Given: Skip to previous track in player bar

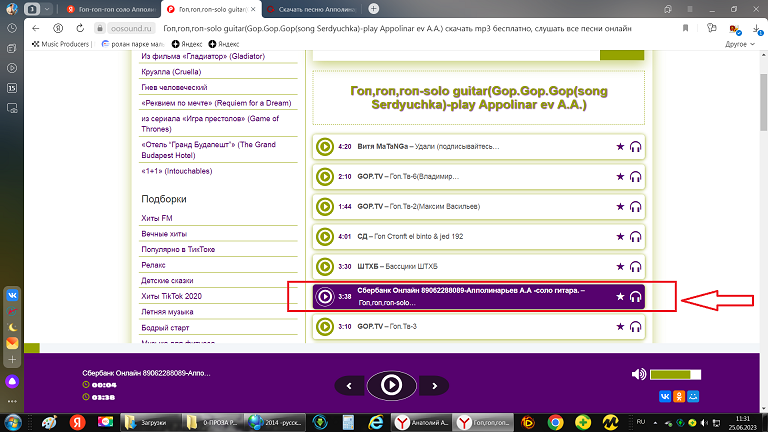Looking at the screenshot, I should coord(349,386).
